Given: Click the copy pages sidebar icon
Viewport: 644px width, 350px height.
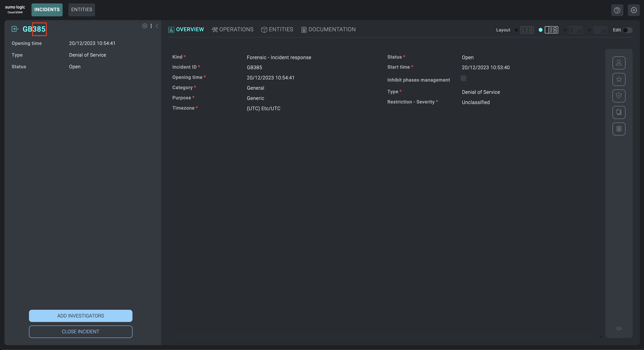Looking at the screenshot, I should coord(619,112).
